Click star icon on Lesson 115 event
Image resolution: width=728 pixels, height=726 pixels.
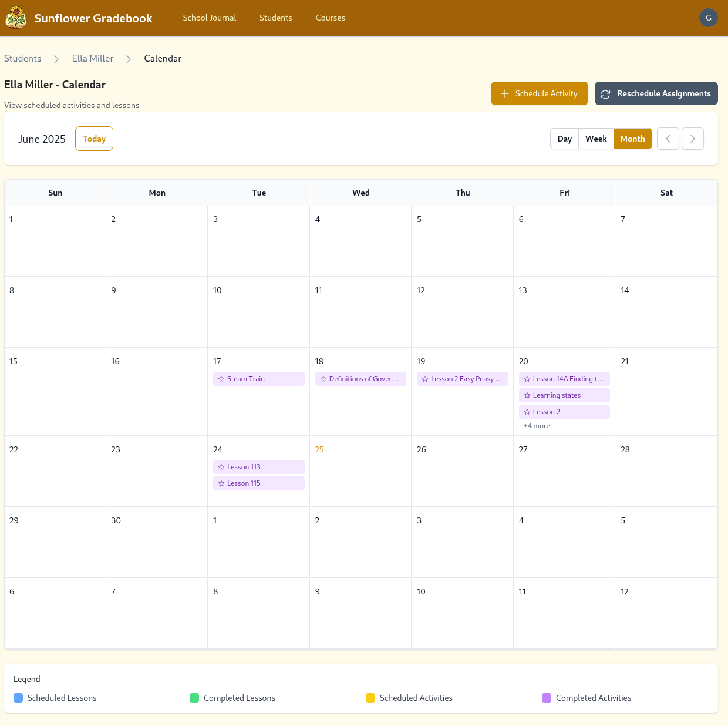(x=221, y=483)
